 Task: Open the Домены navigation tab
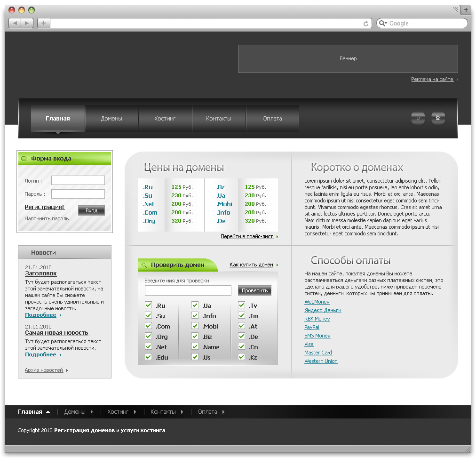pos(112,119)
